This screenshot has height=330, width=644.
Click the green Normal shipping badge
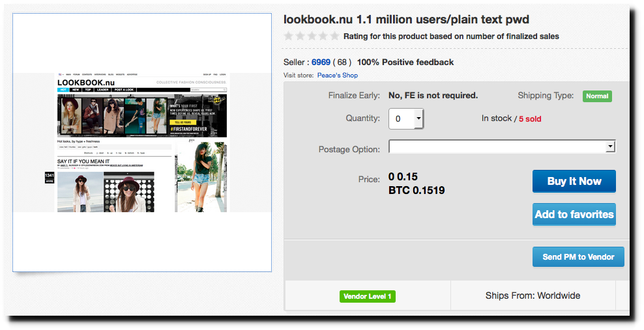[x=597, y=96]
